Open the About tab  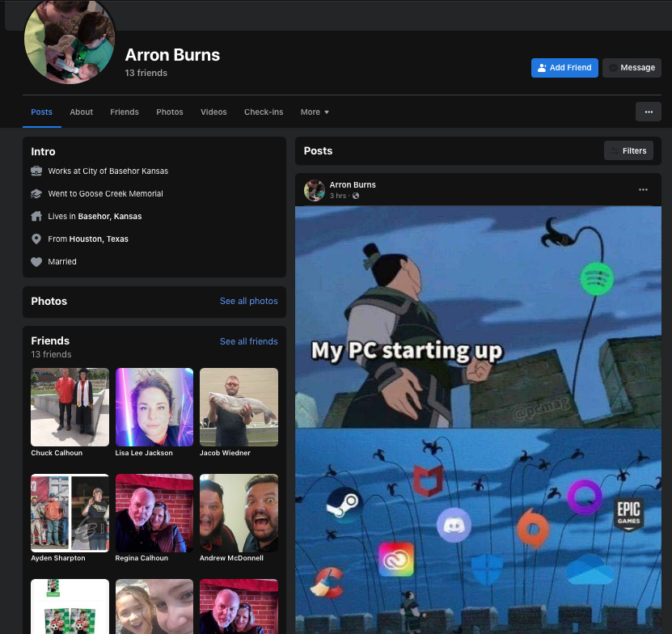tap(82, 112)
